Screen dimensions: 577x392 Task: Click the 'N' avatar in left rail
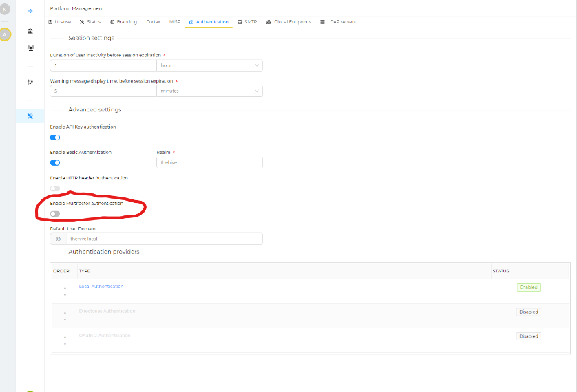pyautogui.click(x=6, y=10)
